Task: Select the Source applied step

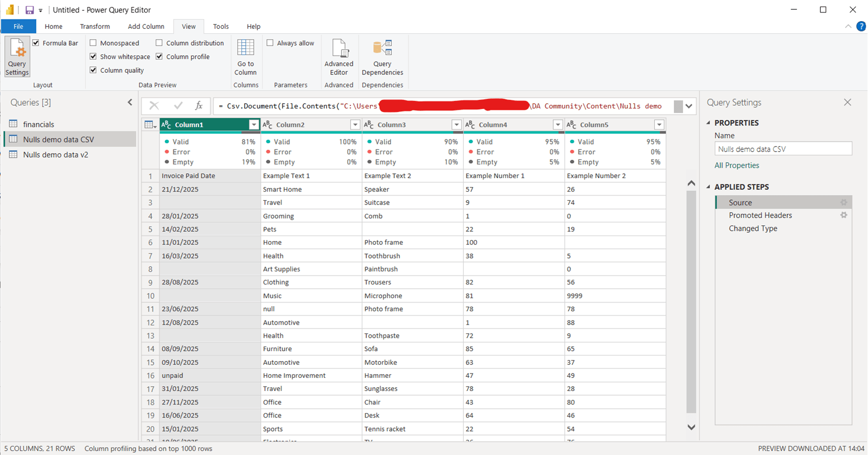Action: coord(783,203)
